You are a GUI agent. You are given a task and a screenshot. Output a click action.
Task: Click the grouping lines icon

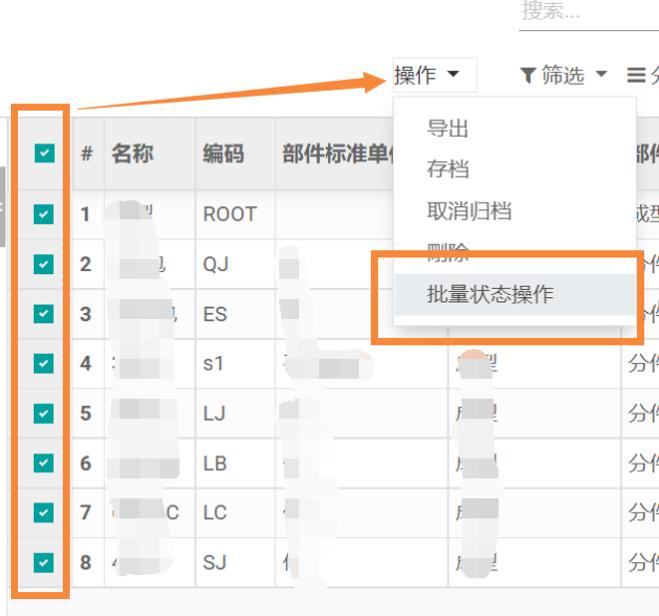[x=635, y=75]
